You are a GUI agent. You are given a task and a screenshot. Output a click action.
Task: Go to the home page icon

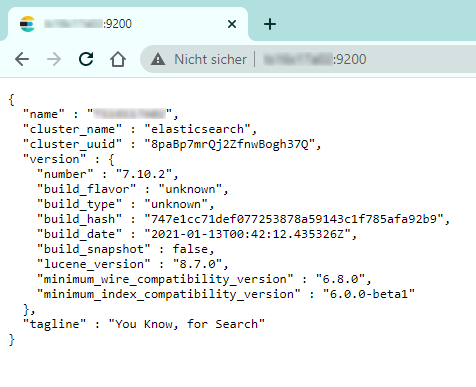pos(118,59)
